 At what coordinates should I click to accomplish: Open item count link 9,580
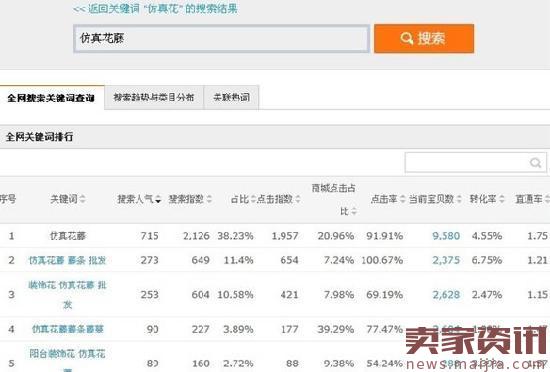(x=446, y=236)
